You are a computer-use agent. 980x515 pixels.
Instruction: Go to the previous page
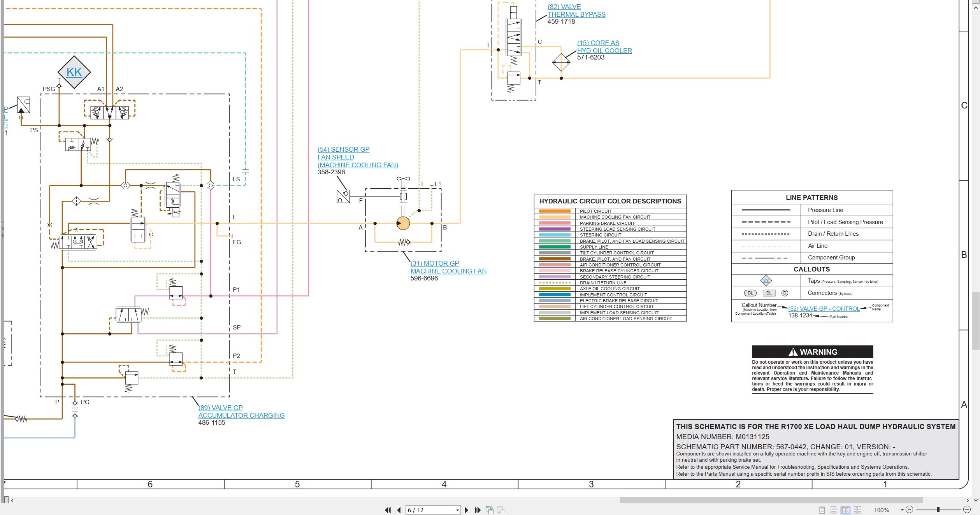[399, 510]
